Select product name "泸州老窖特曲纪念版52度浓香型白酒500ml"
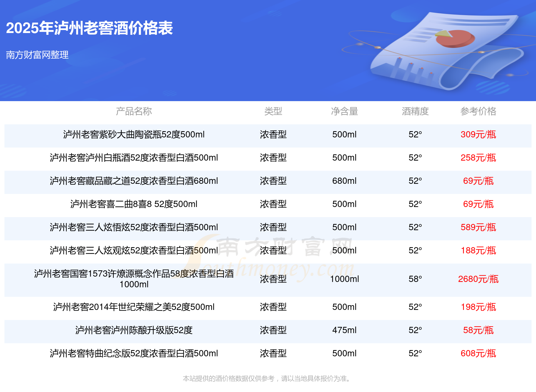The height and width of the screenshot is (392, 536). pyautogui.click(x=134, y=353)
